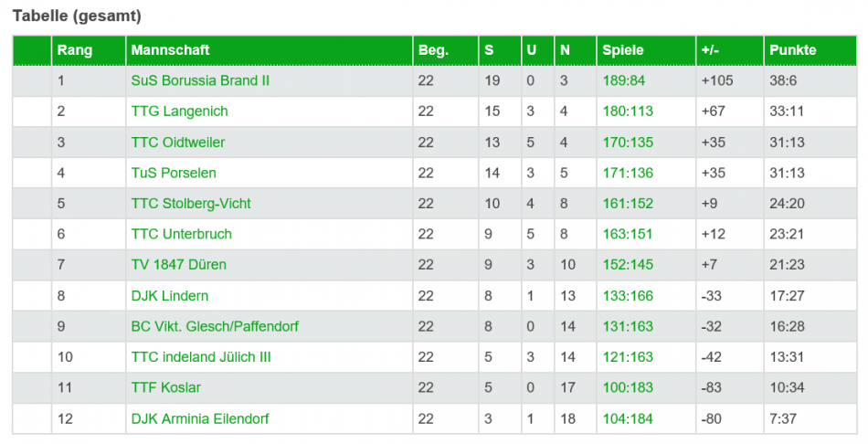
Task: Open the SuS Borussia Brand II team link
Action: (200, 80)
